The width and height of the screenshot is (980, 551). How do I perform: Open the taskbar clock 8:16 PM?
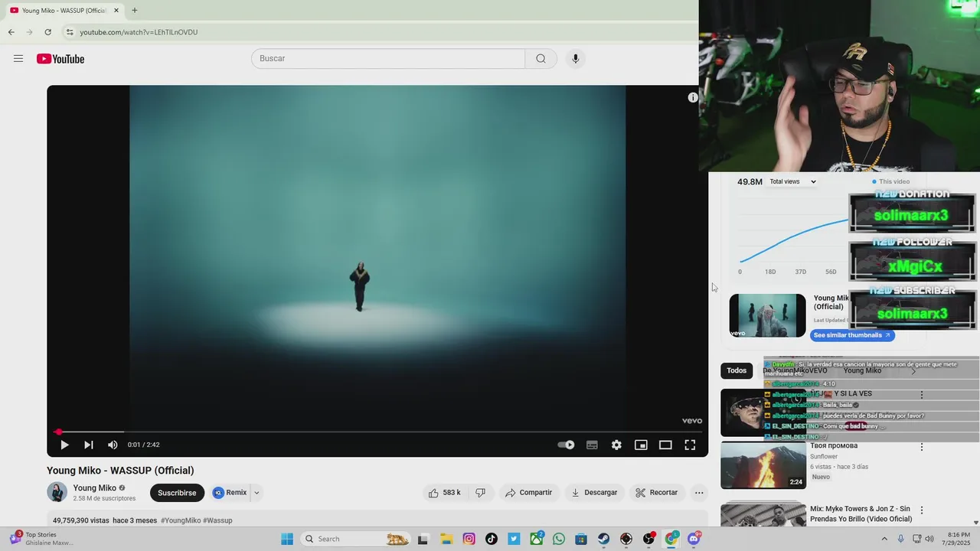959,539
